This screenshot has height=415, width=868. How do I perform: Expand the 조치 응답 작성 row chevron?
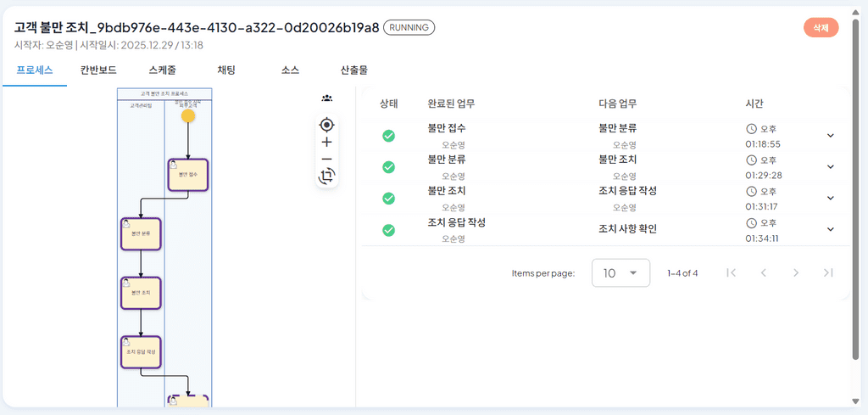coord(830,229)
